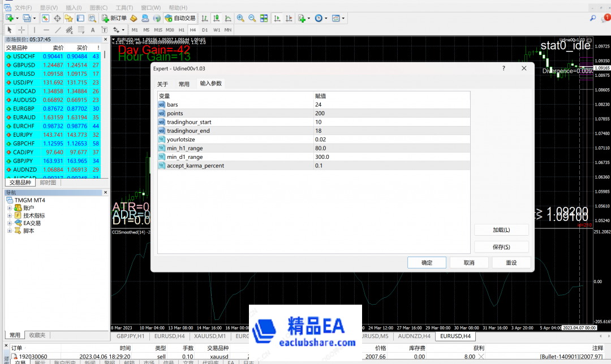Open the 文件(F) menu

[x=23, y=7]
